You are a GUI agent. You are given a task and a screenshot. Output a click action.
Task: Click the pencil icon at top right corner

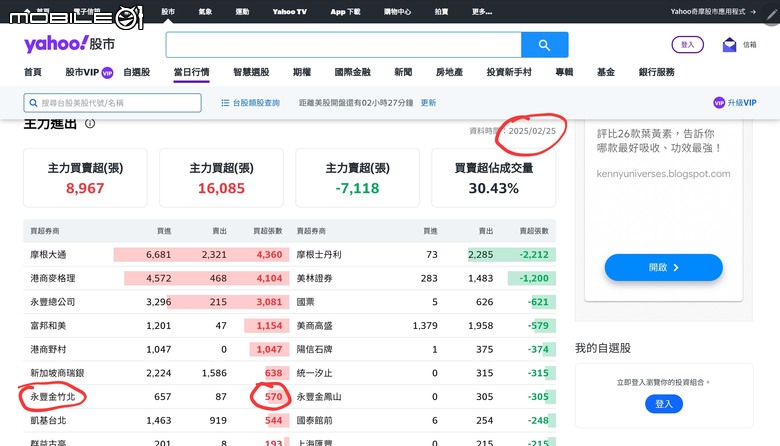772,14
